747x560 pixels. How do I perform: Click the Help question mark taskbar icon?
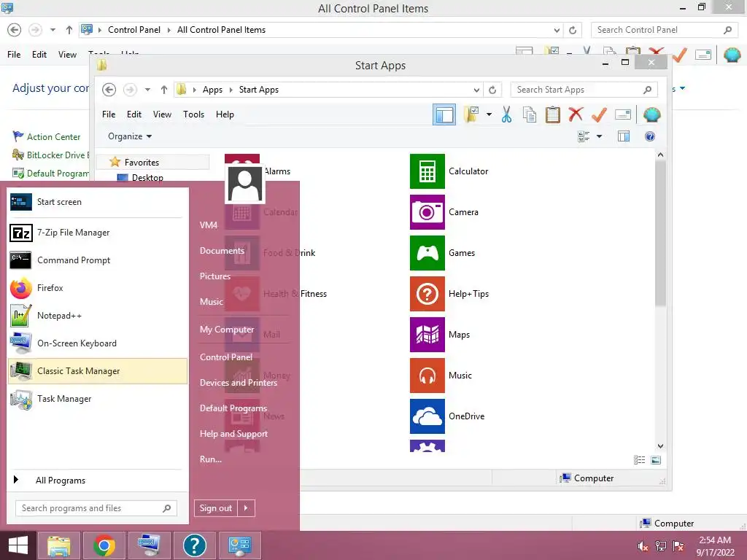194,545
